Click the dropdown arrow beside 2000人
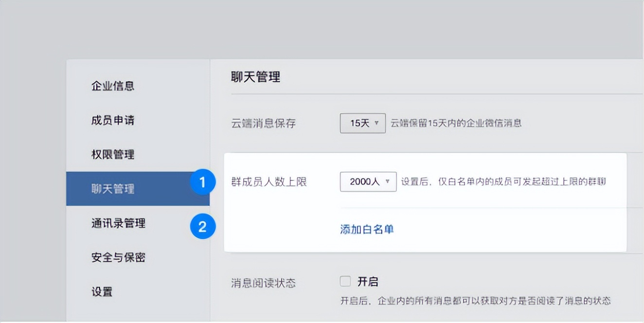The height and width of the screenshot is (323, 644). (387, 182)
